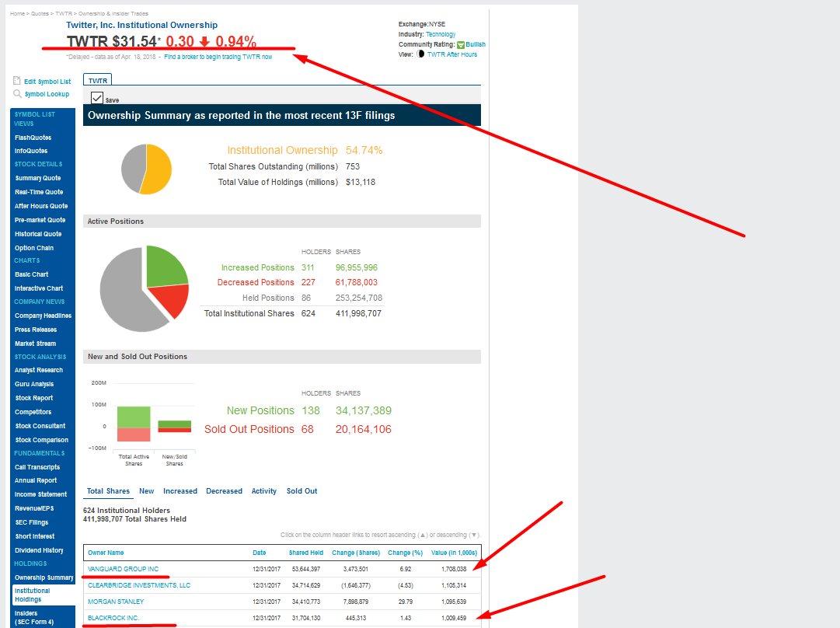This screenshot has width=840, height=628.
Task: Open the Activity tab
Action: [x=264, y=491]
